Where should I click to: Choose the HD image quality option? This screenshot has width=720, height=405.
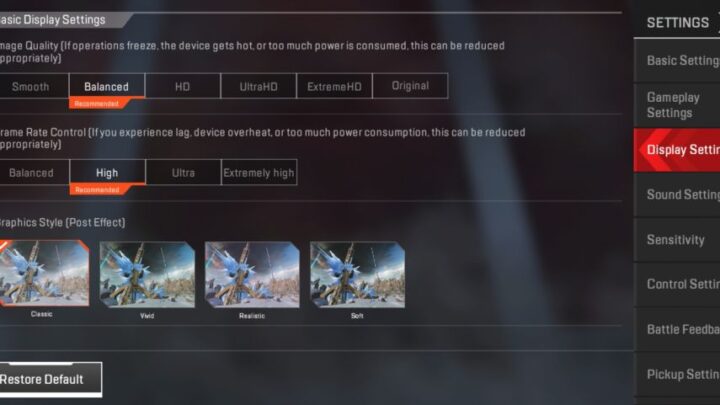(x=183, y=86)
